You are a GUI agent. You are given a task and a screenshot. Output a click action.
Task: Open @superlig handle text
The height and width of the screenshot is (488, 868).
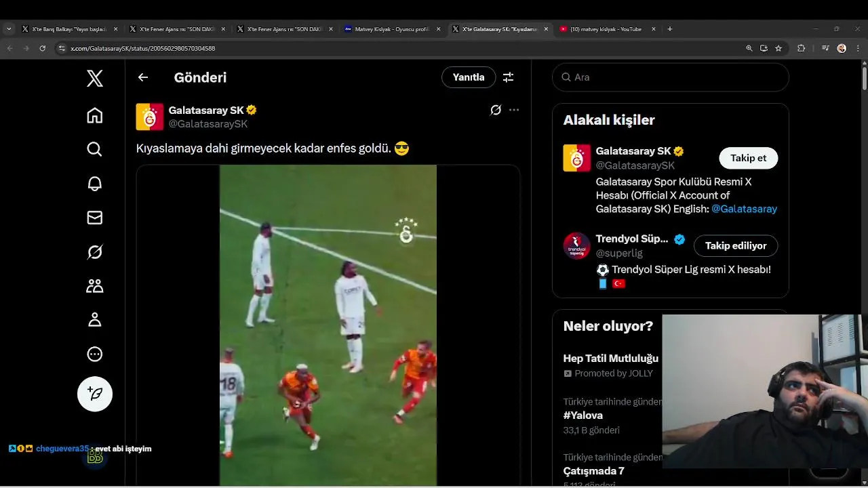click(x=619, y=253)
